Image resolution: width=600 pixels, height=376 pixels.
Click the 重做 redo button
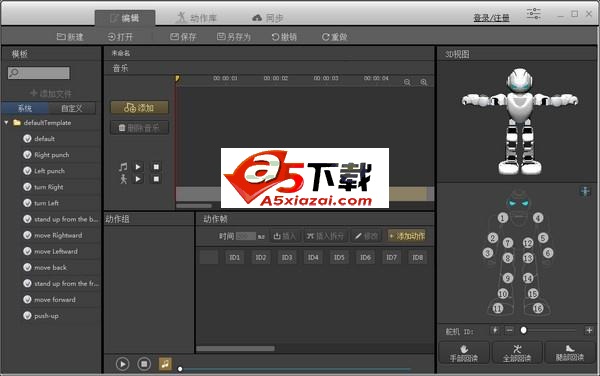pos(334,37)
